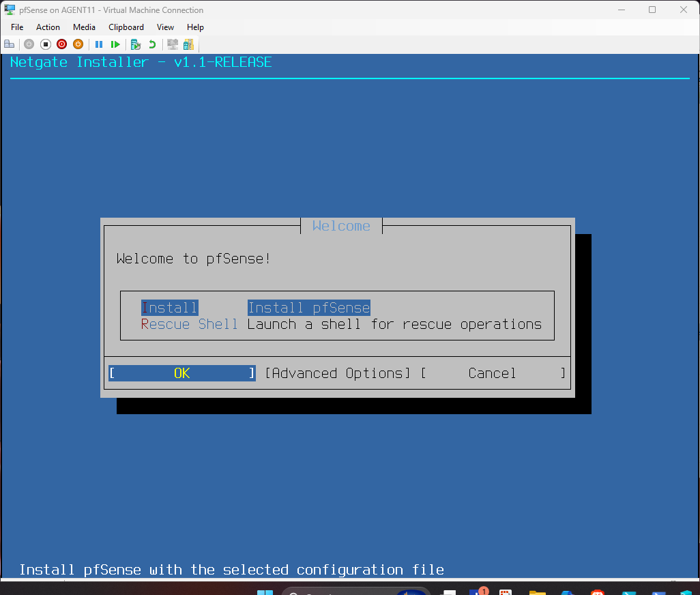This screenshot has width=700, height=595.
Task: Select the Advanced Options button
Action: (338, 373)
